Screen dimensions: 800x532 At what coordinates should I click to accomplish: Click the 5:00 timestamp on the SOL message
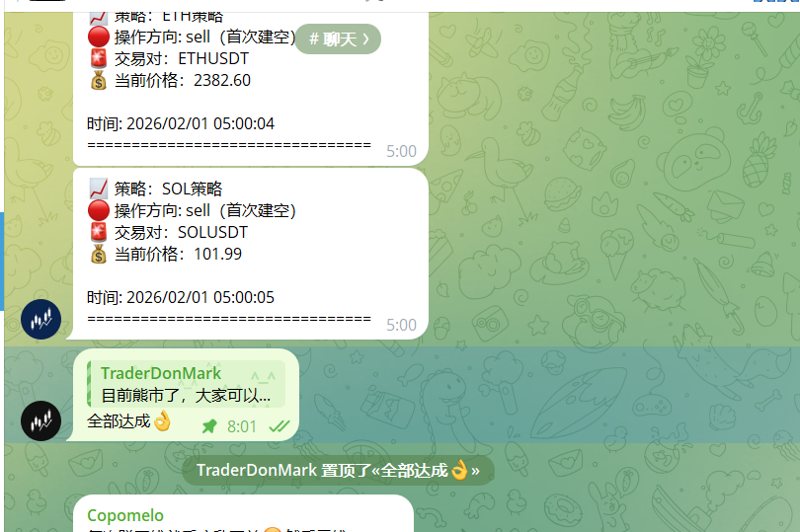pyautogui.click(x=401, y=325)
